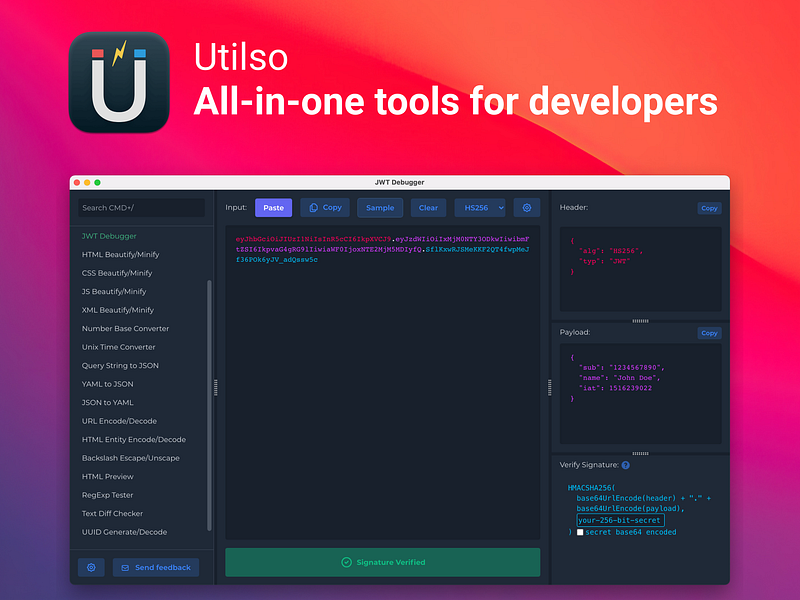This screenshot has height=600, width=800.
Task: Select the Sample input option
Action: point(380,207)
